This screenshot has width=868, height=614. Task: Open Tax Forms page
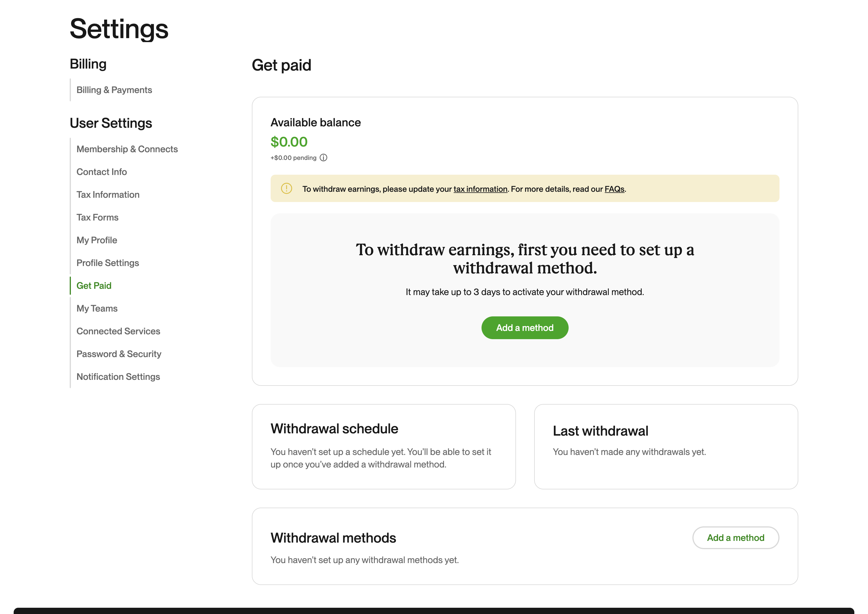coord(97,217)
